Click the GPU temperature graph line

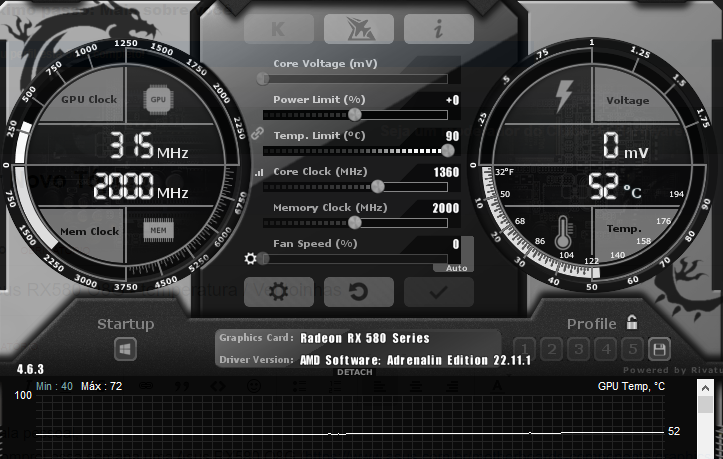point(350,434)
